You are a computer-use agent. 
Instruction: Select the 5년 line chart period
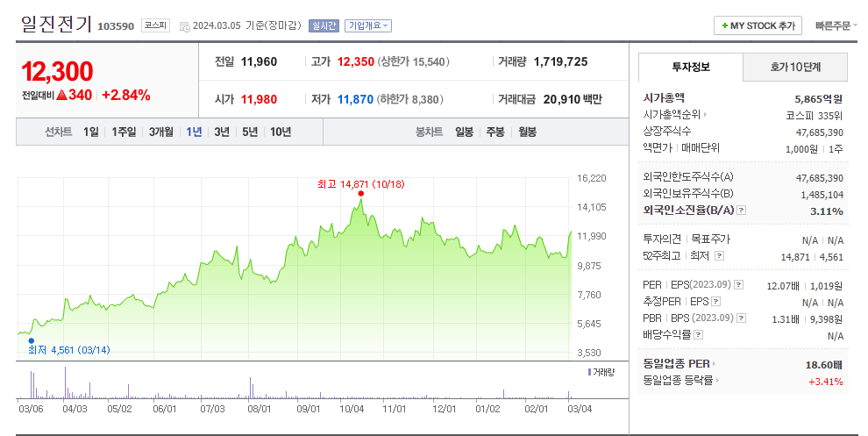tap(250, 132)
